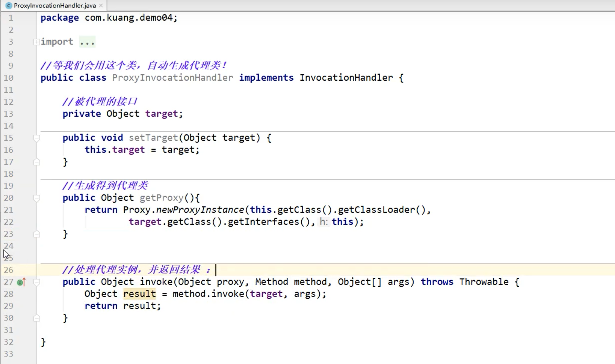Click newProxyInstance in line 21
Viewport: 615px width, 364px height.
(x=200, y=210)
